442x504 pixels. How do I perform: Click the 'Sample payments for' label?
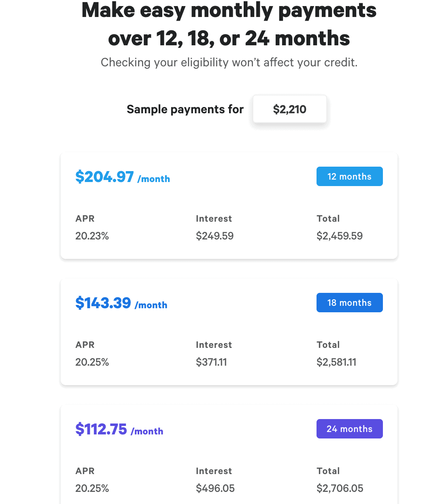click(185, 109)
